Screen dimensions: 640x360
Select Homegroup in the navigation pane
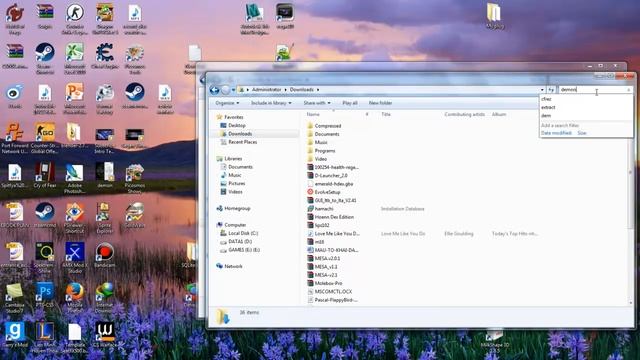(x=237, y=209)
